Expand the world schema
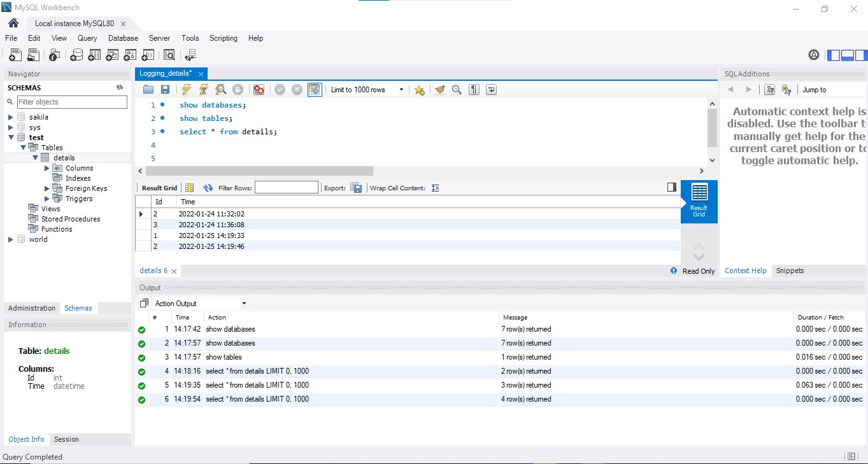Viewport: 868px width, 464px height. (x=10, y=239)
